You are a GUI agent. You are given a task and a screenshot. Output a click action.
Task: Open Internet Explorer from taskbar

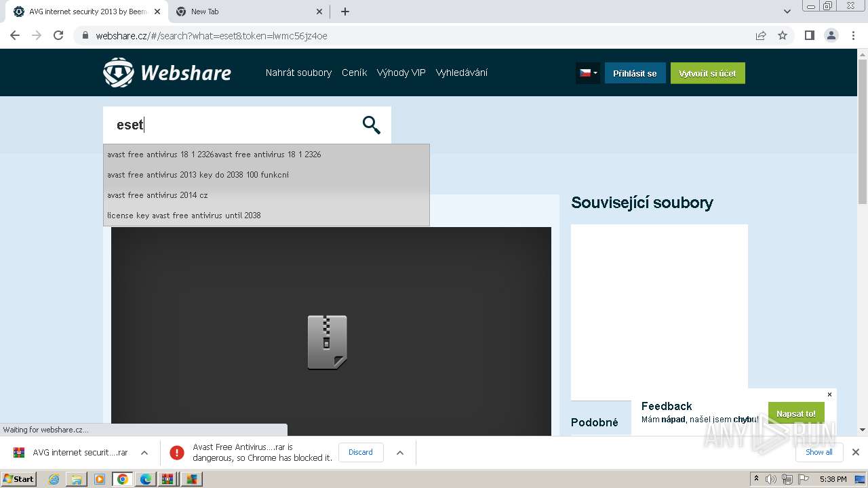coord(54,479)
